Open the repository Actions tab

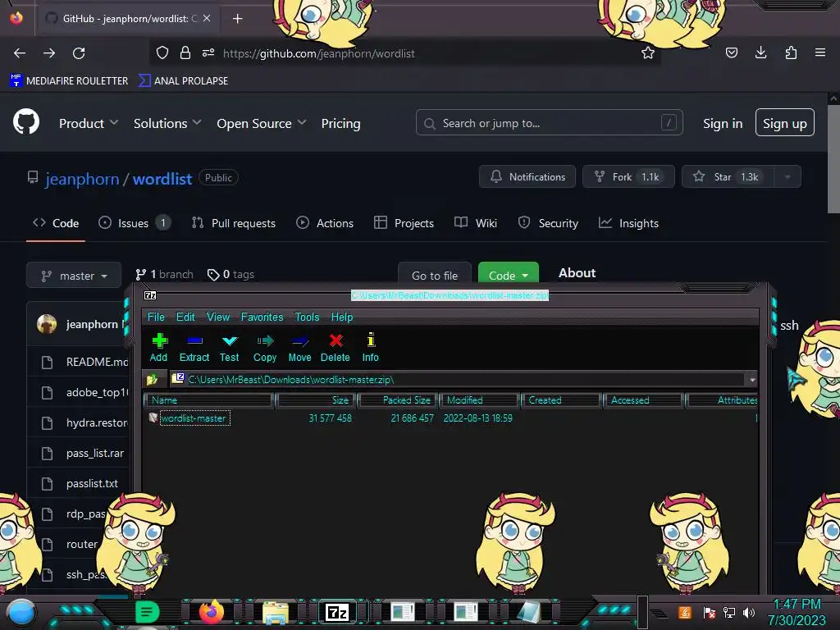[325, 223]
